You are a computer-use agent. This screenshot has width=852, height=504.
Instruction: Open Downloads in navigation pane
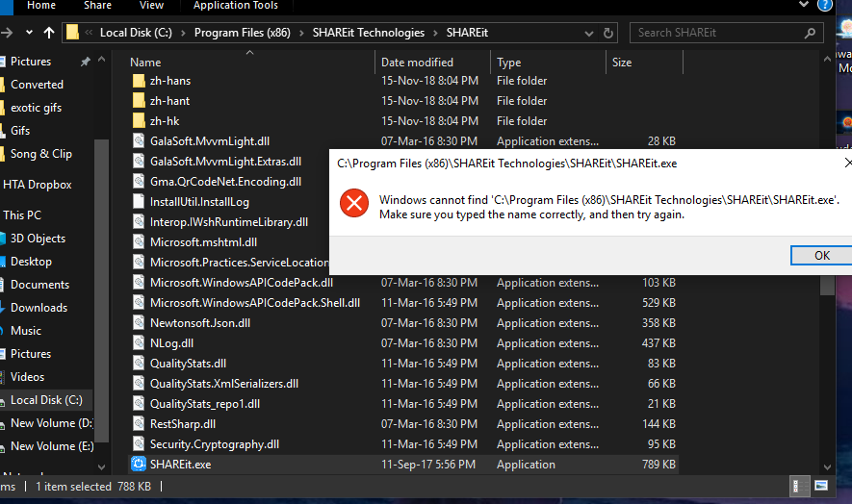(39, 308)
